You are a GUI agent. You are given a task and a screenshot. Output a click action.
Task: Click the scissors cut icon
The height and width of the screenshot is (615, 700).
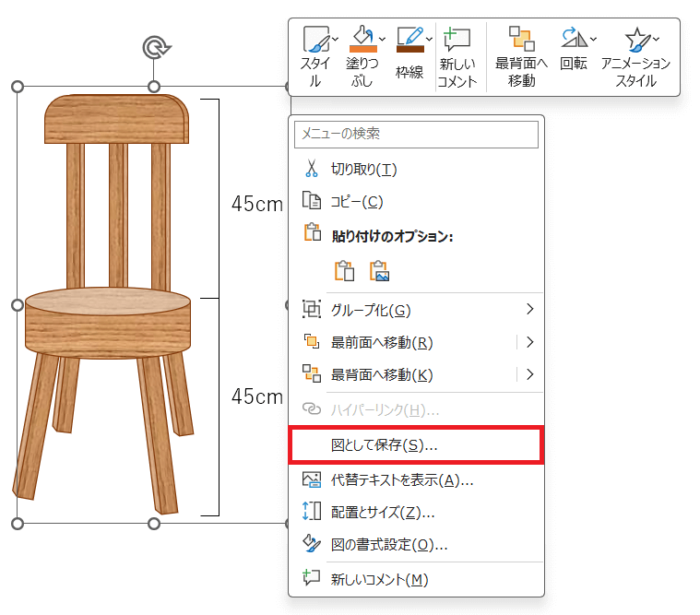[x=312, y=169]
